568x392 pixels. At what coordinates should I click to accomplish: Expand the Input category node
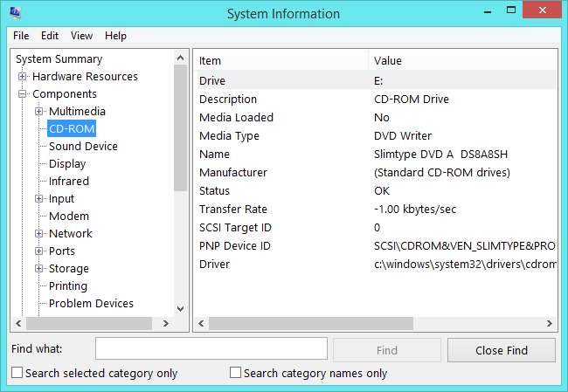coord(39,199)
